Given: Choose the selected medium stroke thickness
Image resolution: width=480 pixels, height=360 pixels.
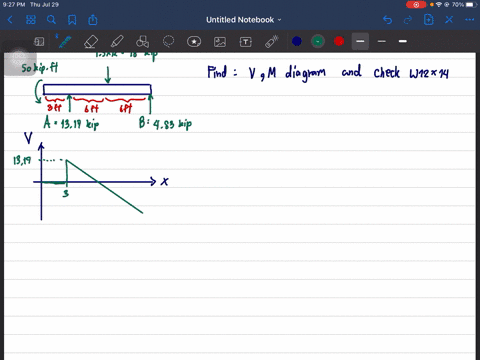Looking at the screenshot, I should 360,41.
